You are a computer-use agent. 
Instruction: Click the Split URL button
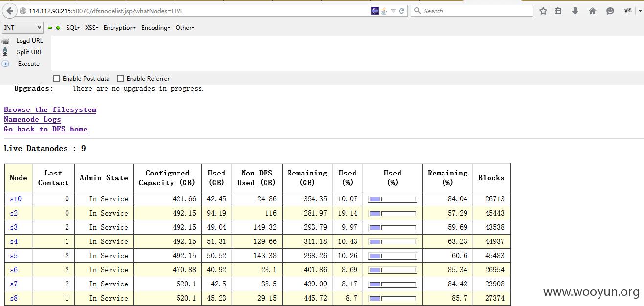29,52
